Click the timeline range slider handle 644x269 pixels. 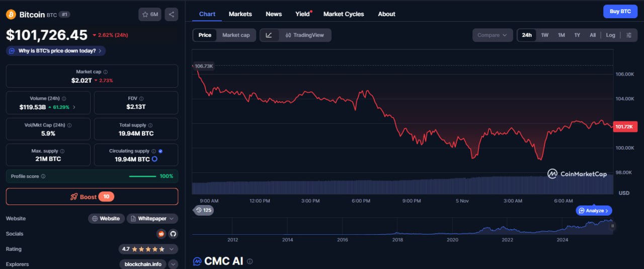tap(612, 226)
